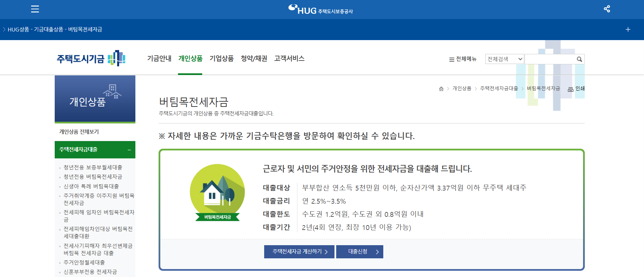
Task: Click the 인쇄 print button
Action: [x=576, y=89]
